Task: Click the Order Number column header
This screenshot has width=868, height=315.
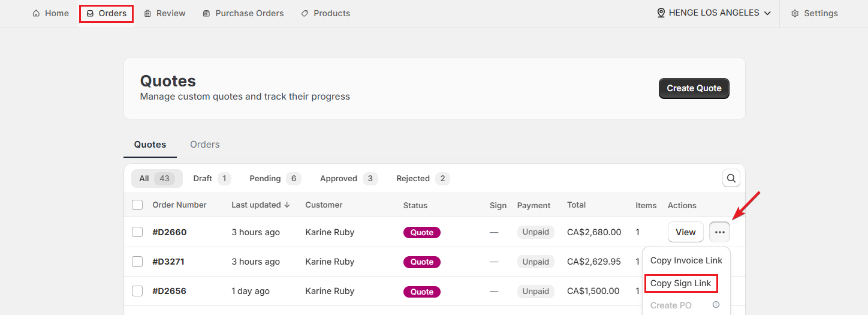Action: point(179,205)
